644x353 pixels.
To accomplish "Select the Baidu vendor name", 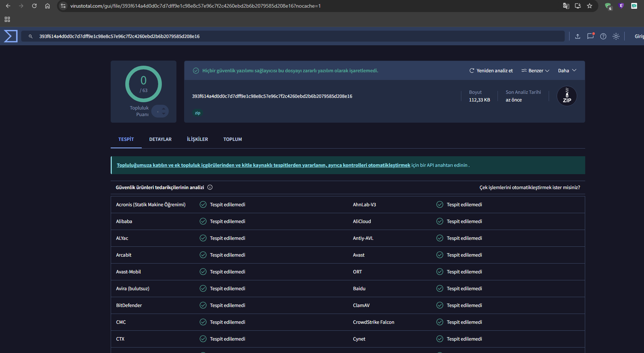I will tap(359, 288).
